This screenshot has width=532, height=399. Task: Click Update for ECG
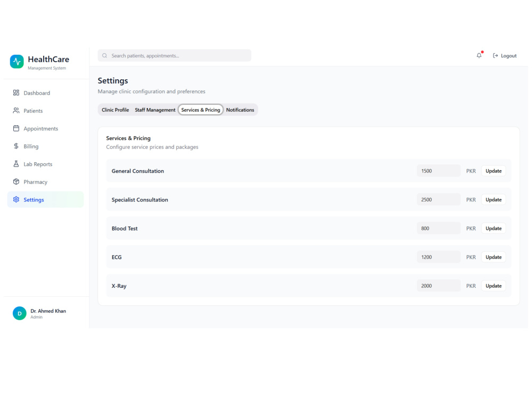[493, 257]
